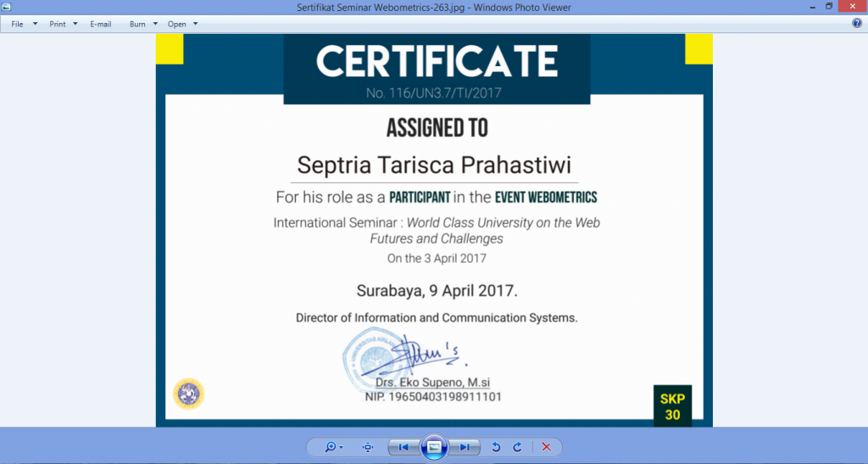The image size is (868, 464).
Task: Open the Open menu
Action: (177, 25)
